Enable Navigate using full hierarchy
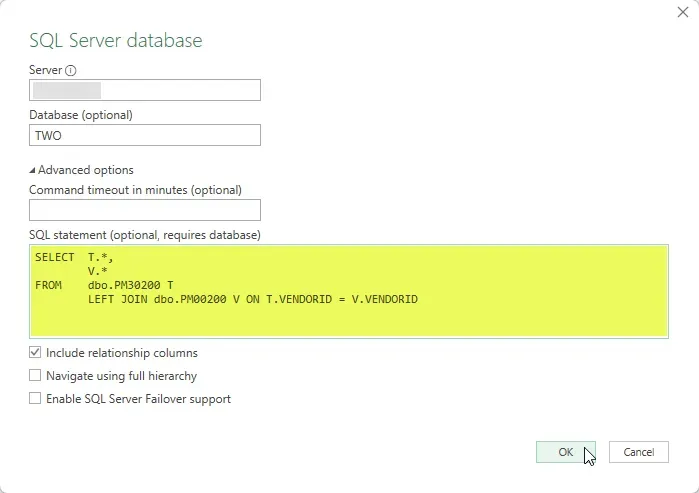699x493 pixels. [36, 376]
